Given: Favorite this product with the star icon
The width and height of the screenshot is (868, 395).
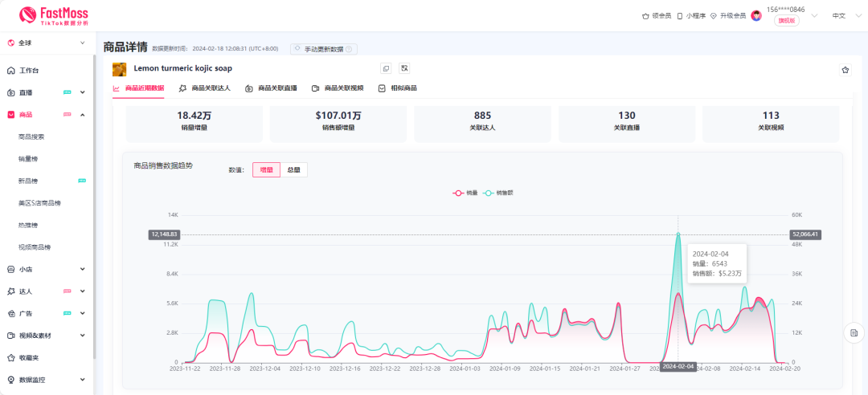Looking at the screenshot, I should coord(845,70).
